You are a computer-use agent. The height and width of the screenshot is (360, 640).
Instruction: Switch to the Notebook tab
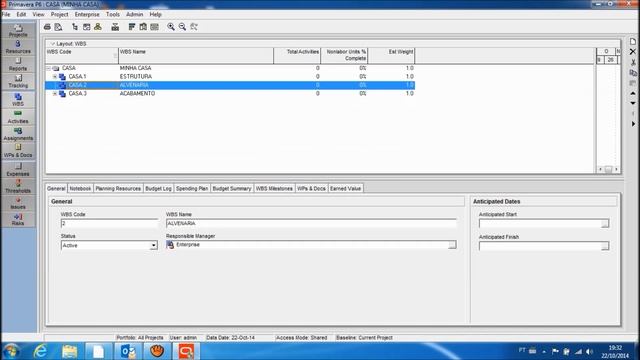click(80, 189)
